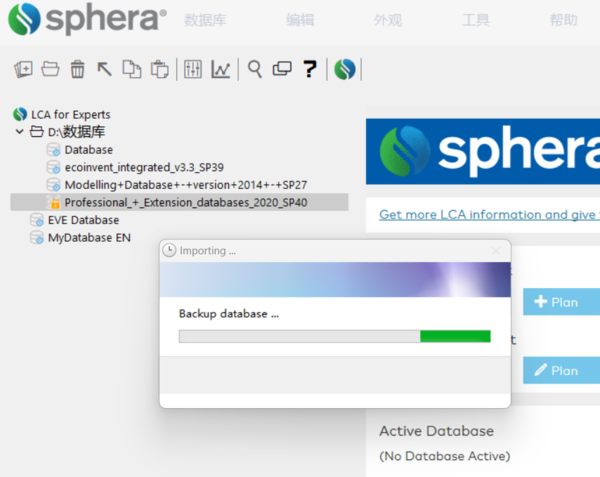Click the question mark help icon

click(310, 69)
